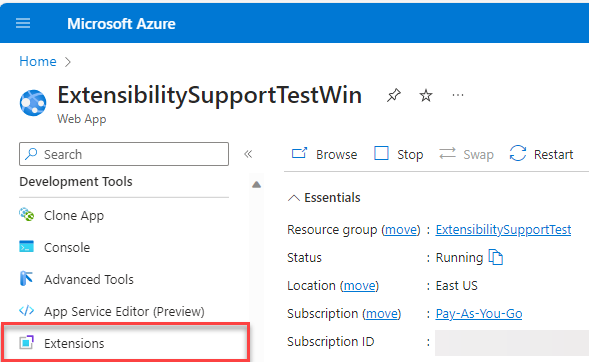Click the Swap arrows icon

tap(447, 153)
